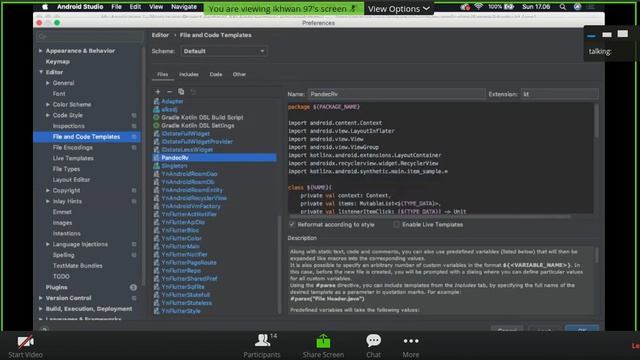640x360 pixels.
Task: Click the Gradle Kotlin DSL Build Script icon
Action: (156, 117)
